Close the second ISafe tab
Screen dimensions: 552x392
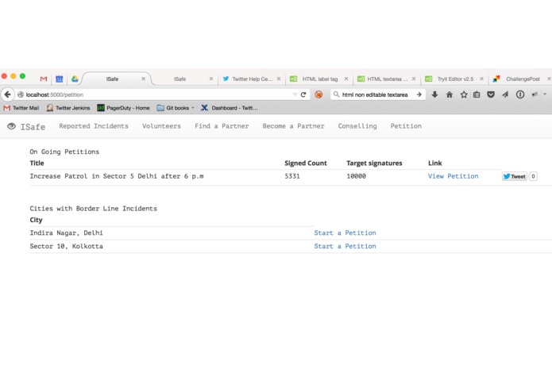pyautogui.click(x=211, y=79)
